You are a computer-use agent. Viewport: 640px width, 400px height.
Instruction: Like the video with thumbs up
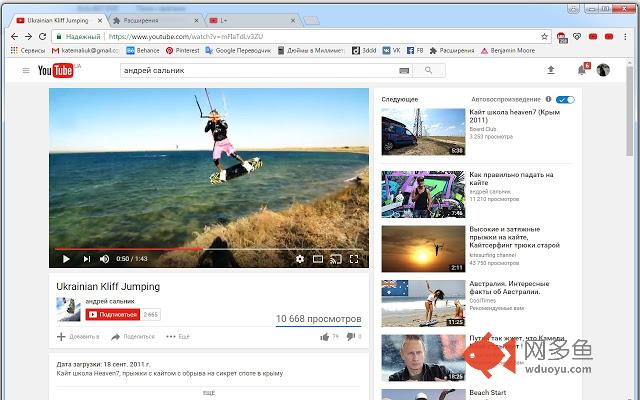coord(325,337)
